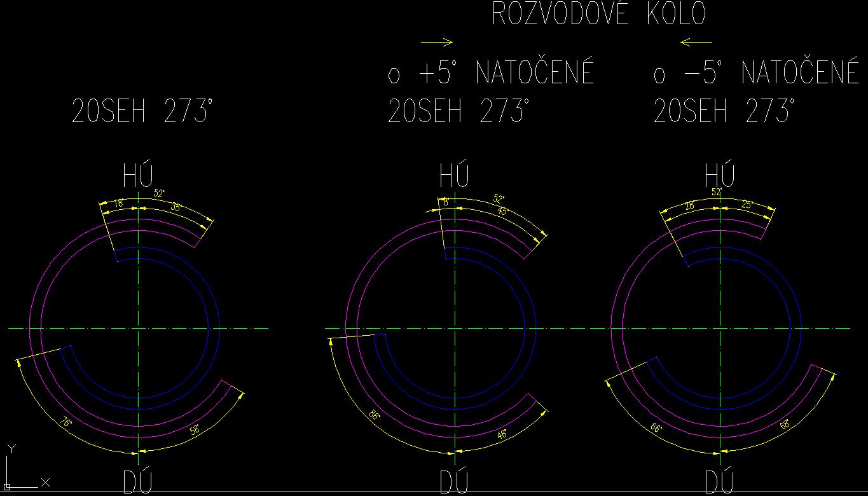Select the 'o +5° NATOČENÉ' text
The width and height of the screenshot is (868, 496).
point(491,74)
